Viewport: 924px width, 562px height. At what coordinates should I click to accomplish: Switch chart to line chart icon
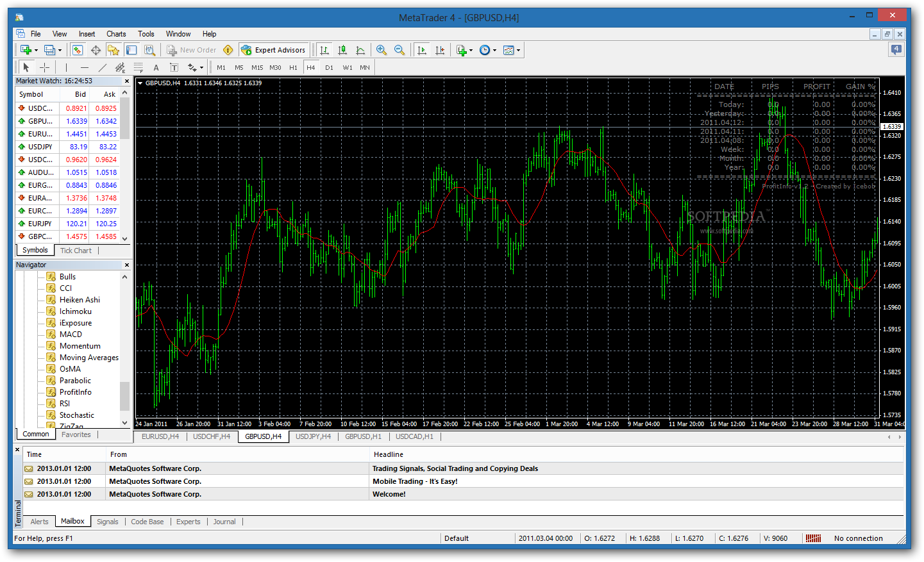(x=360, y=50)
